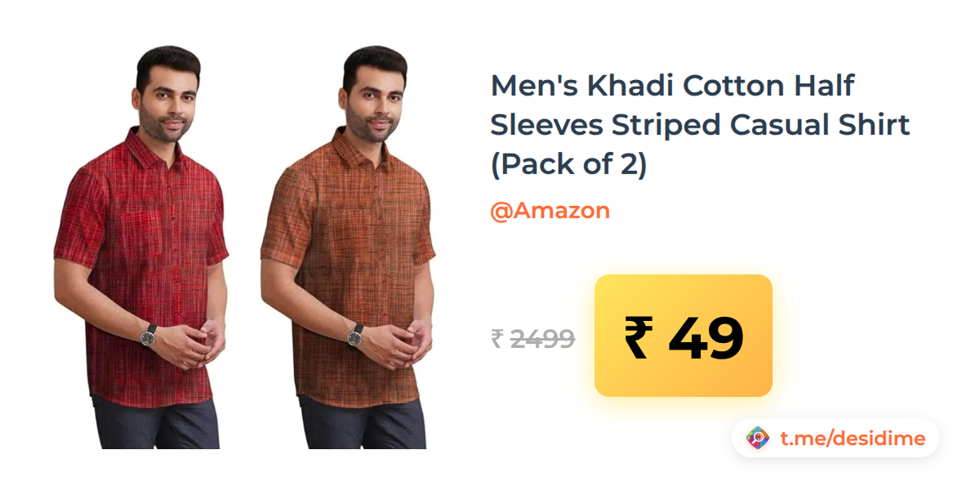Click the white Desidime pill badge
The height and width of the screenshot is (490, 980).
tap(835, 439)
